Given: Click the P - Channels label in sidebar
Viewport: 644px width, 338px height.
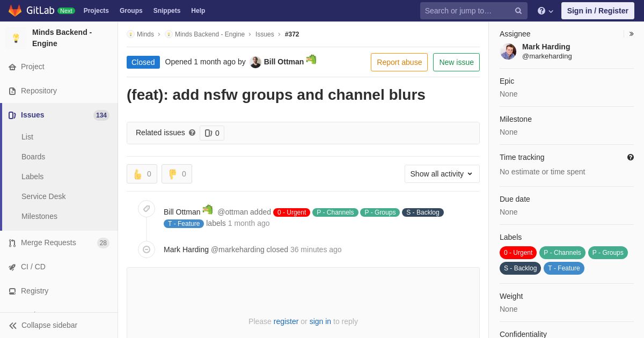Looking at the screenshot, I should point(562,253).
